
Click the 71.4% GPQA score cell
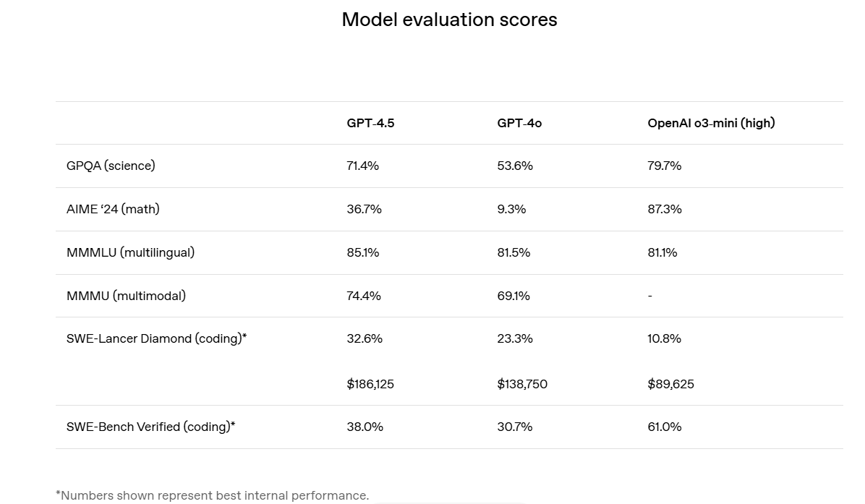363,166
